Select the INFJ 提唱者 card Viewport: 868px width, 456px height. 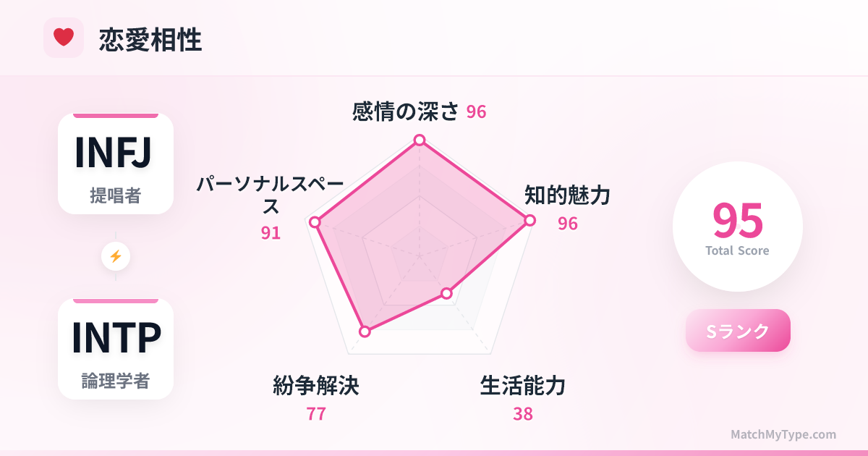[x=116, y=164]
